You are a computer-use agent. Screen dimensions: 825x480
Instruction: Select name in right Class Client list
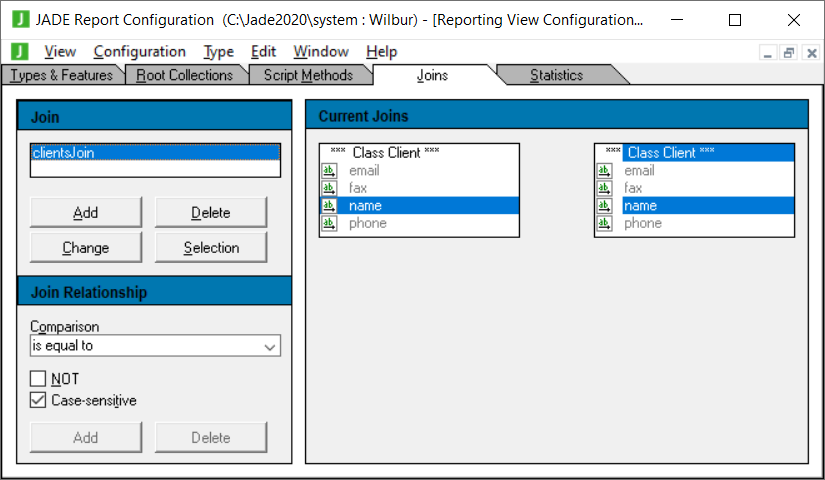pos(695,205)
